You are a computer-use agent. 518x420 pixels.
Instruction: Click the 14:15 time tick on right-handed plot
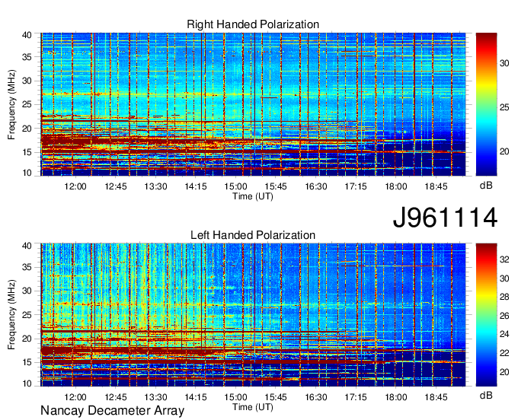tap(196, 186)
